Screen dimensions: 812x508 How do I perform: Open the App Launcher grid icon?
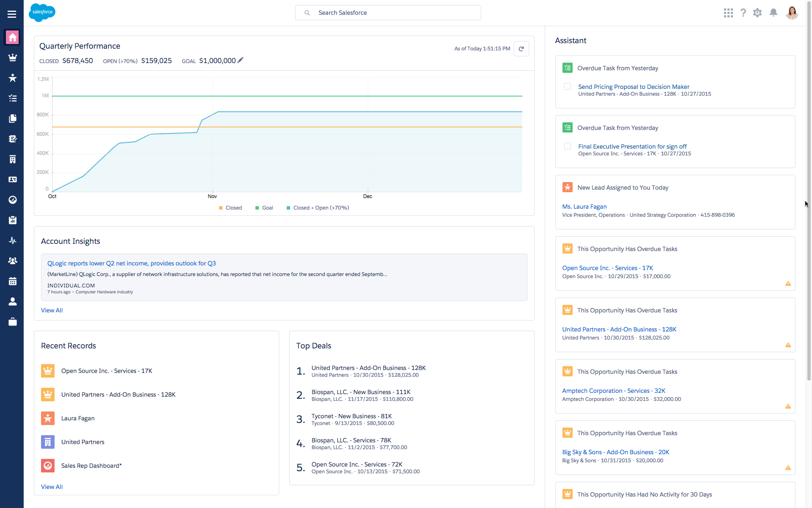pyautogui.click(x=728, y=13)
